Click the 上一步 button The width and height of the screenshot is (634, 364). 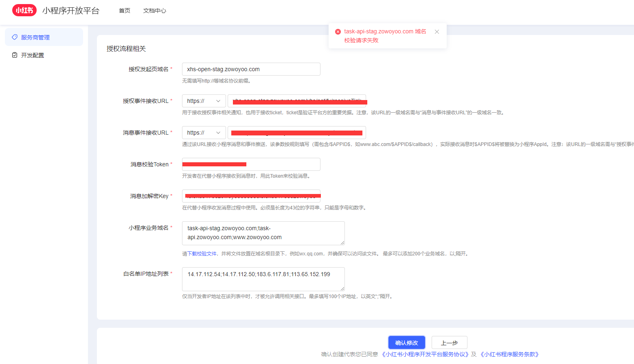449,342
